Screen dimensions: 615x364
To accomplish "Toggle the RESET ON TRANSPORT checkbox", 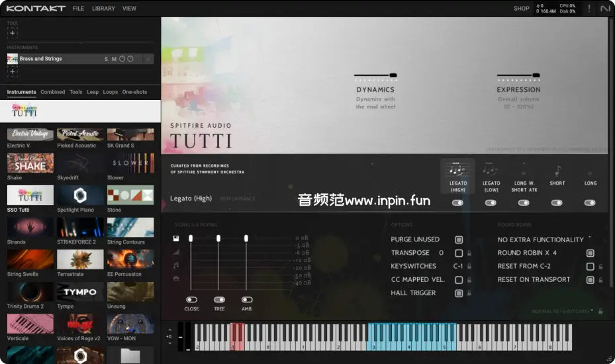I will tap(590, 280).
